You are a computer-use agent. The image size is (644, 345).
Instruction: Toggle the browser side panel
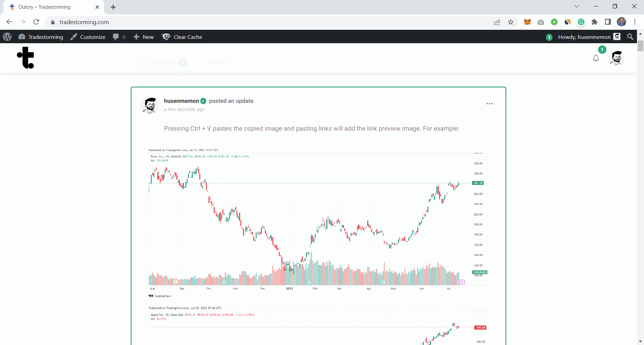(608, 22)
